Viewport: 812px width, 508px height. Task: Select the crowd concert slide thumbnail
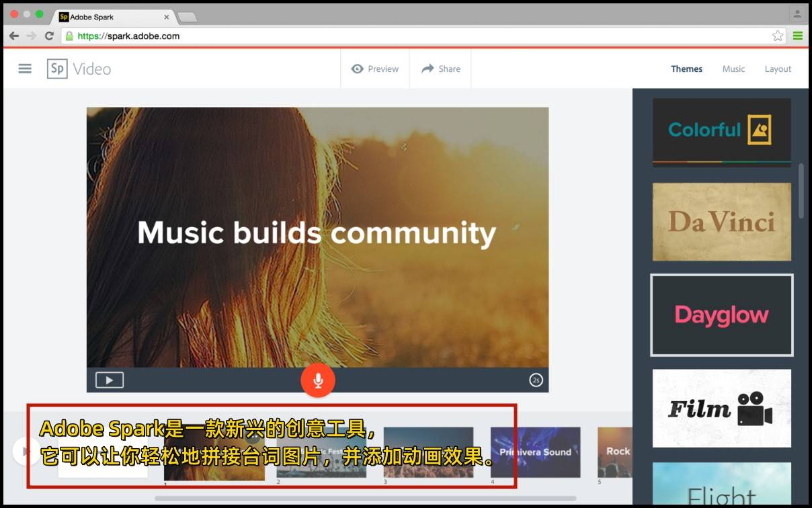click(428, 452)
